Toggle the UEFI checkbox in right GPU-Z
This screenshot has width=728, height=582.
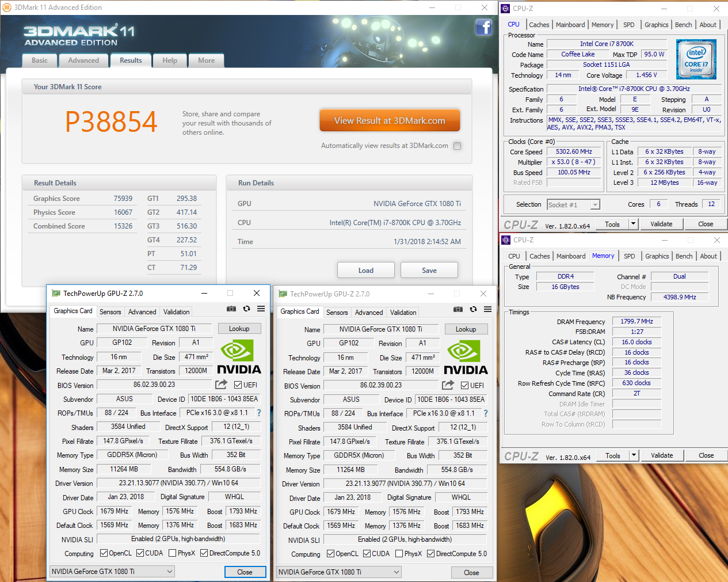[465, 385]
